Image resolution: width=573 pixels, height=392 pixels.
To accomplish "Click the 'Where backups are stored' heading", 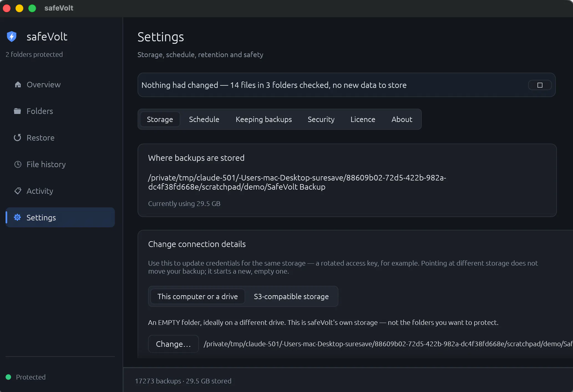I will [x=196, y=158].
